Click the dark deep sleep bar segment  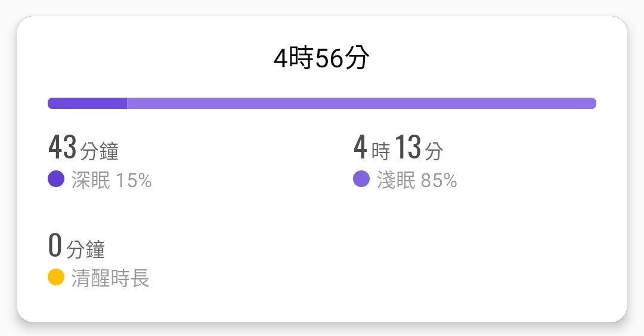[x=87, y=104]
